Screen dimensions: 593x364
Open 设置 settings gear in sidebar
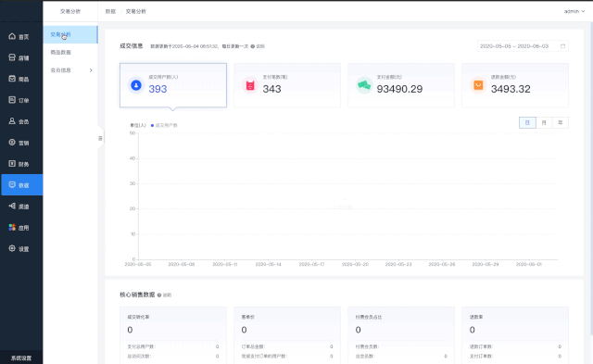(12, 248)
